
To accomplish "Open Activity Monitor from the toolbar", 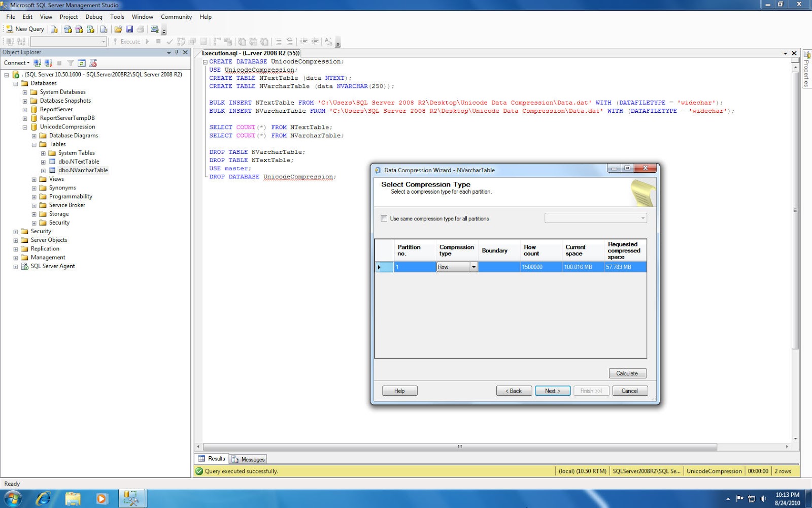I will tap(155, 29).
